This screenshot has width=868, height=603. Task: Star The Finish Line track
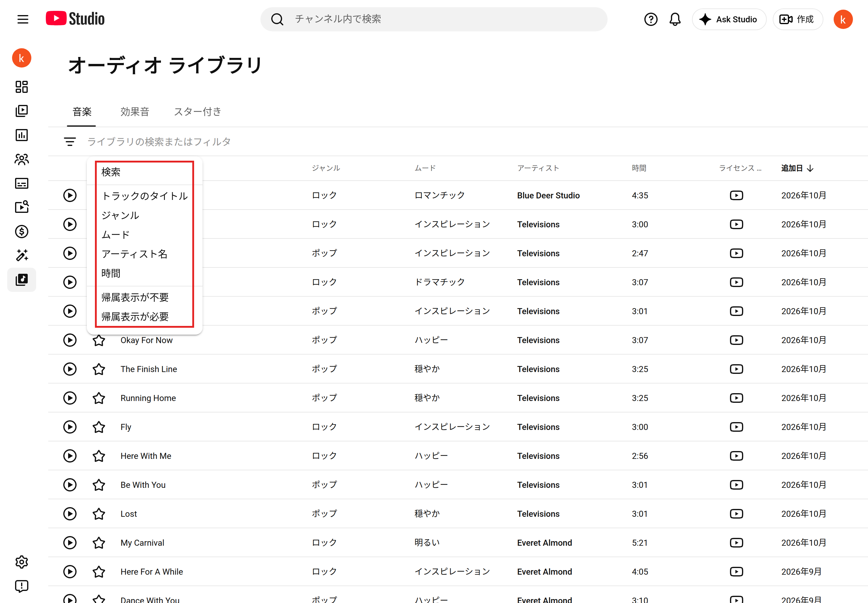tap(99, 369)
